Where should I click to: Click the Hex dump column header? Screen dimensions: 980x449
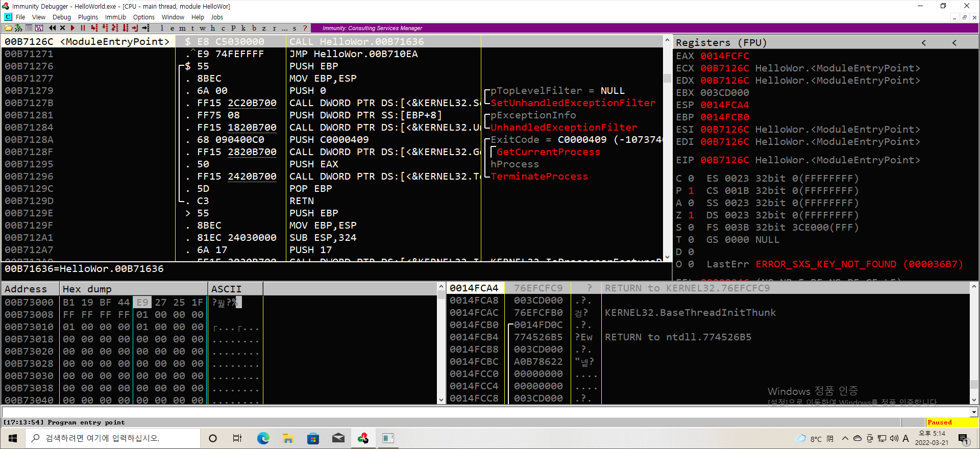tap(134, 289)
